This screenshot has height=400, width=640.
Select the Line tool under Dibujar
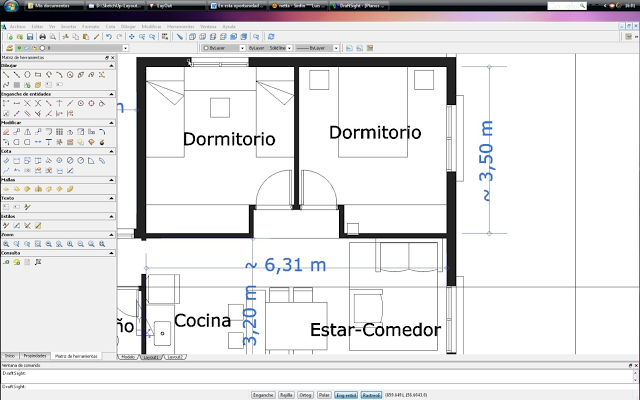coord(6,75)
